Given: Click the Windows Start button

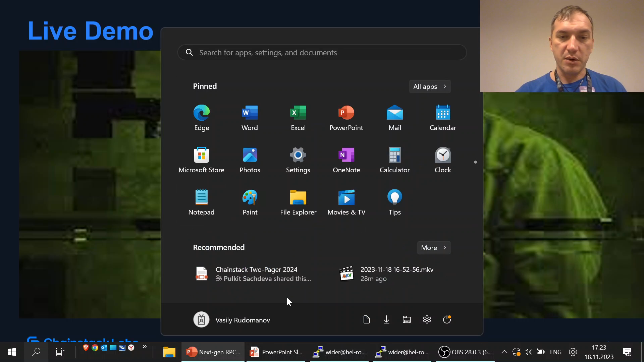Looking at the screenshot, I should 12,352.
